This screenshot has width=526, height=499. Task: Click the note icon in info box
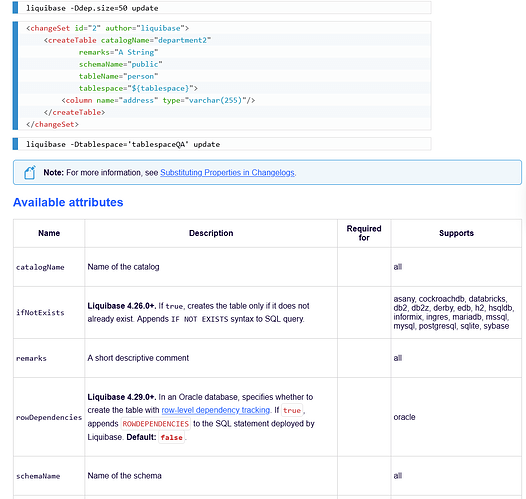[x=30, y=172]
